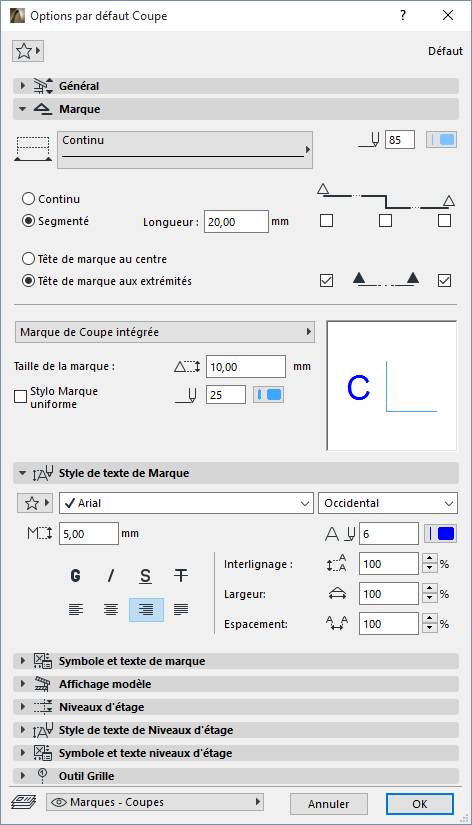Click the Marque section icon

pyautogui.click(x=43, y=109)
